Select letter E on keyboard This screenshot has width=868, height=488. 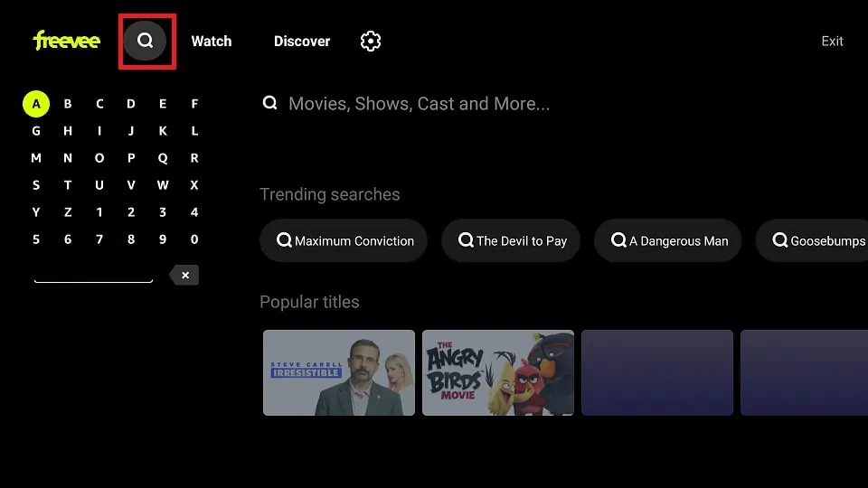(x=163, y=103)
